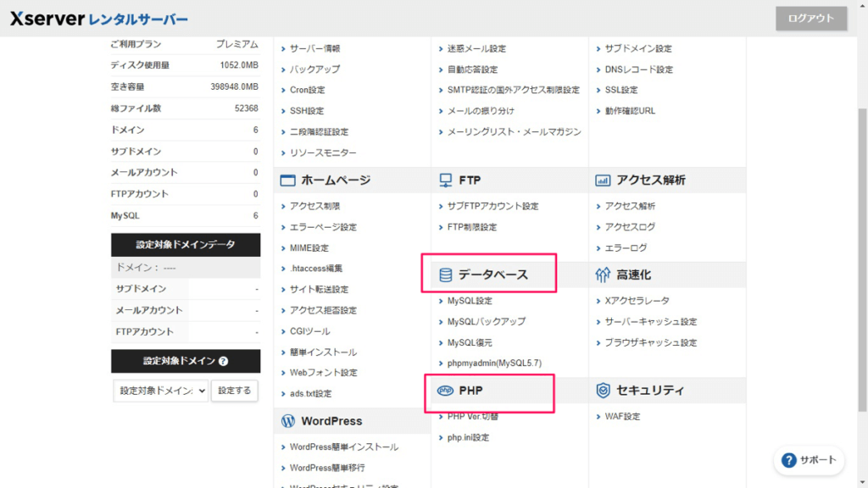Open サーバーキャッシュ設定 link

[x=651, y=322]
